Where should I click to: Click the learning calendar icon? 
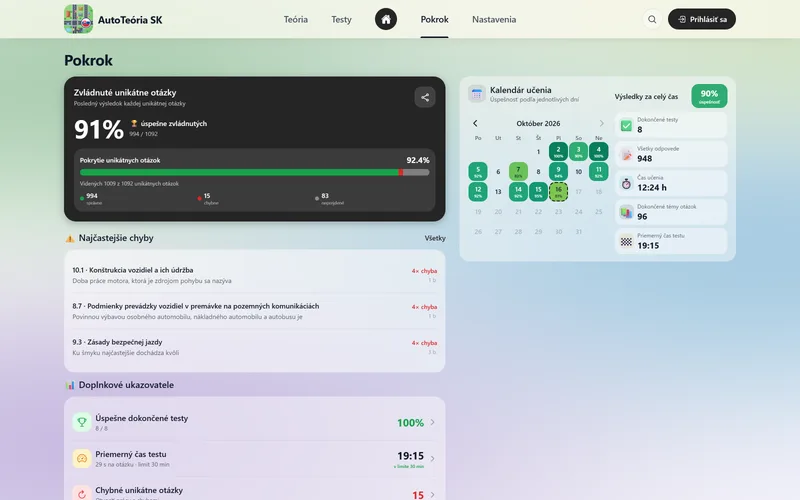click(477, 94)
